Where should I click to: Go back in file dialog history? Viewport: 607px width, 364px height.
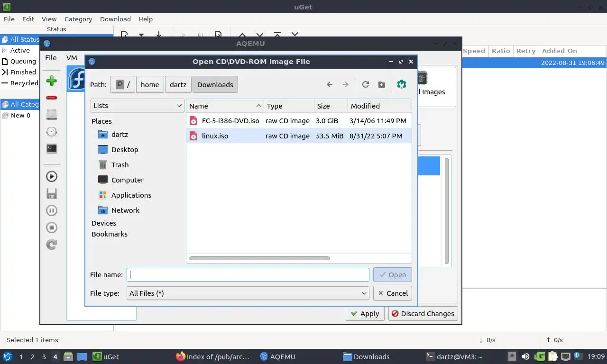pos(330,84)
